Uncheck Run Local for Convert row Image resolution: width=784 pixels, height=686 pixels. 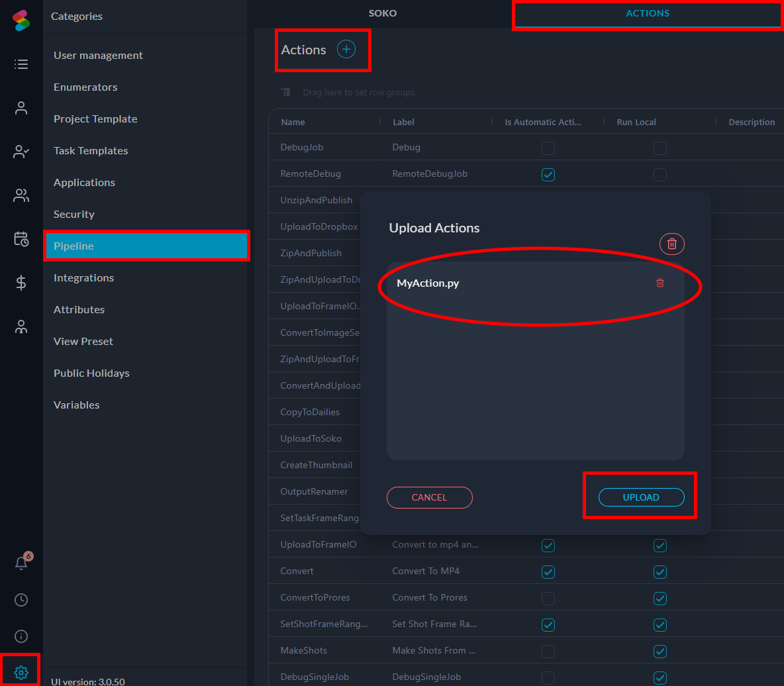(660, 572)
